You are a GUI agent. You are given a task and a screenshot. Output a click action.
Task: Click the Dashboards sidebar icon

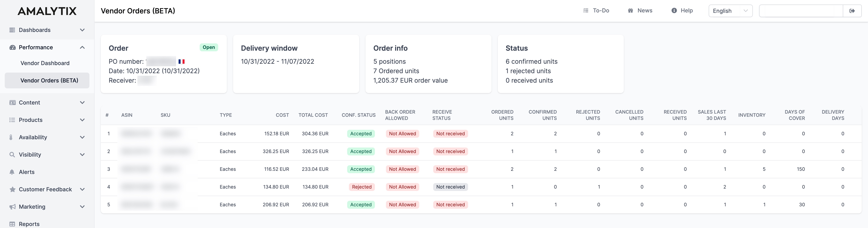click(12, 30)
